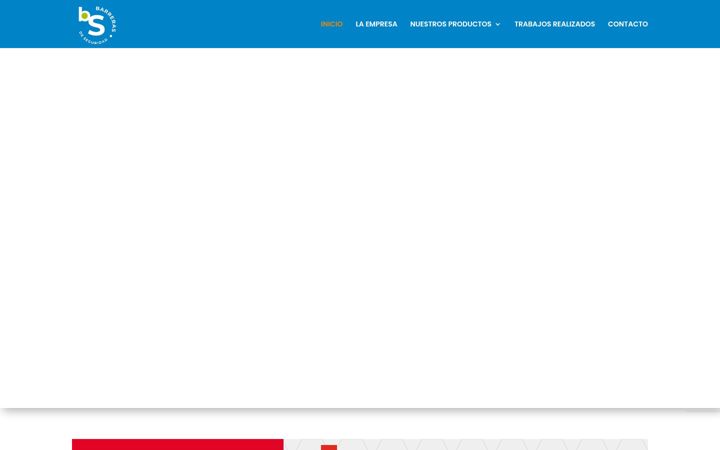Open the TRABAJOS REALIZADOS page

coord(554,24)
